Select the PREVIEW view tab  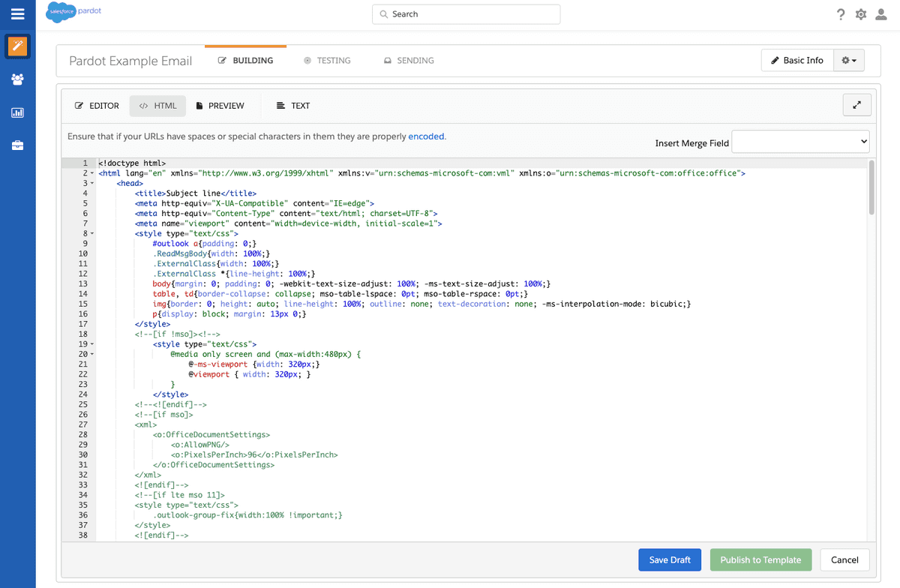pos(220,106)
